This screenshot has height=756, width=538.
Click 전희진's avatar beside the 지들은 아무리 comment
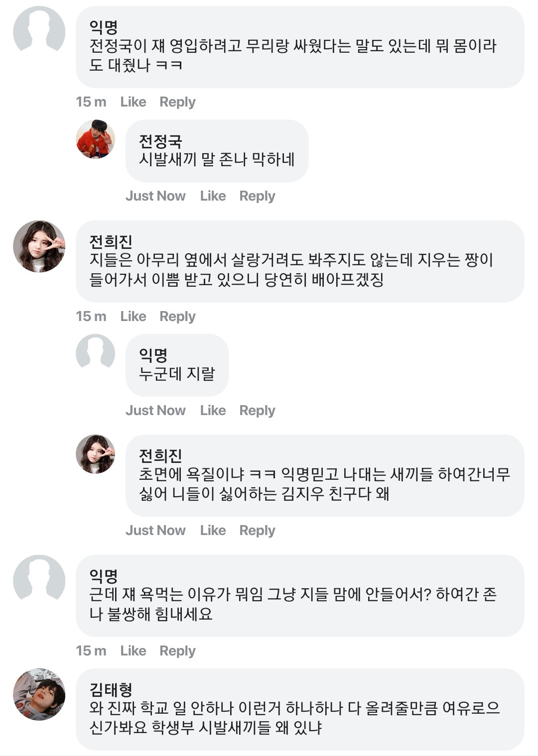(x=39, y=246)
